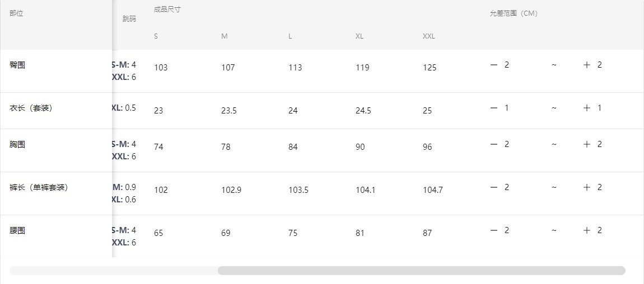Click the minus icon in the 臀围 row
This screenshot has width=644, height=284.
494,65
